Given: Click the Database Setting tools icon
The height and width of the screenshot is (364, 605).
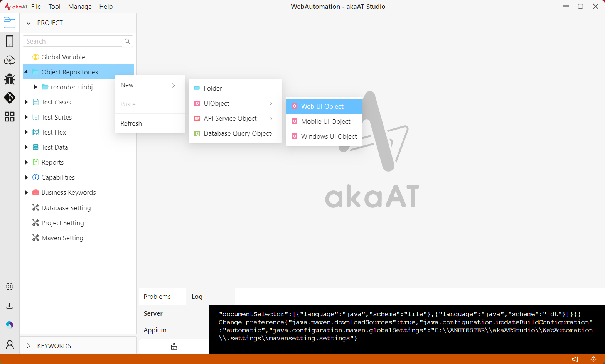Looking at the screenshot, I should pos(35,207).
